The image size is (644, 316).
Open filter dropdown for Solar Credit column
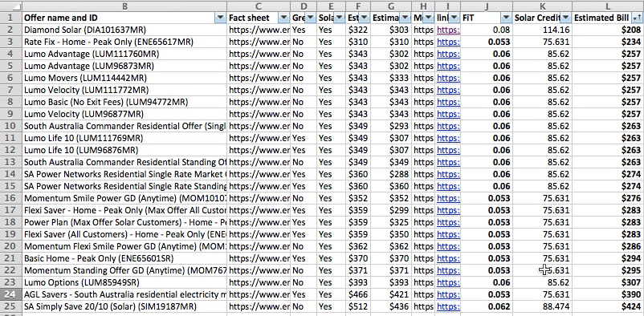pyautogui.click(x=565, y=18)
